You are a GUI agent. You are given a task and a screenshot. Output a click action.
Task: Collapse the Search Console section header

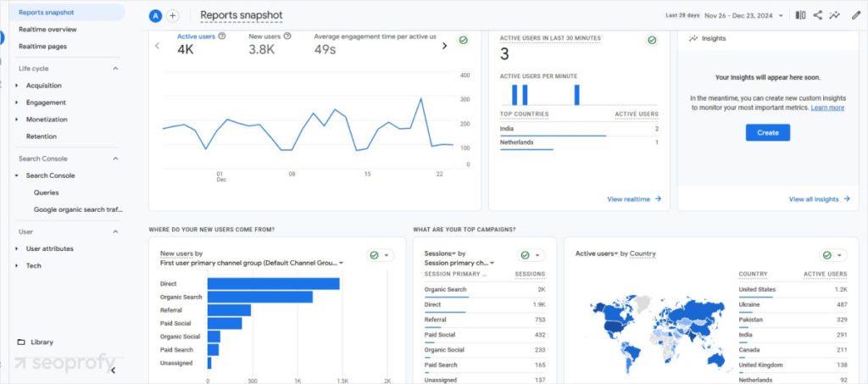115,159
